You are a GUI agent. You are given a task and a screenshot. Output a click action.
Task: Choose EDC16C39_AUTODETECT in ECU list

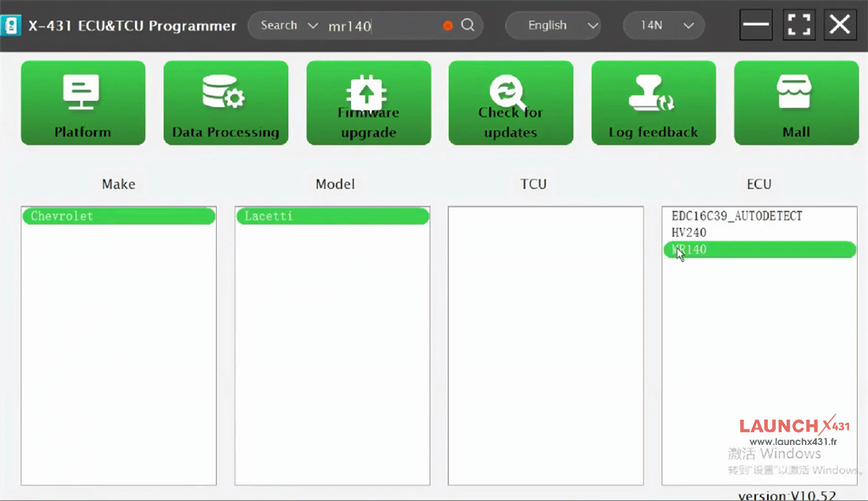736,216
